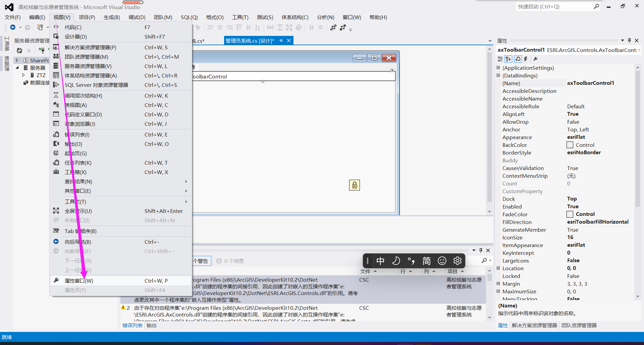The width and height of the screenshot is (644, 345).
Task: Click the pin icon on 管理员系统.cs tab
Action: 281,41
